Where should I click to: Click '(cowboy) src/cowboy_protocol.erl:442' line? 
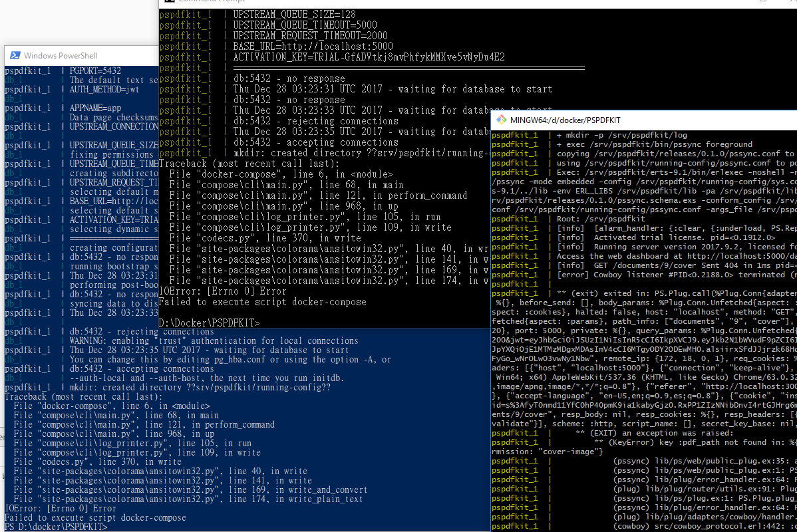[705, 527]
